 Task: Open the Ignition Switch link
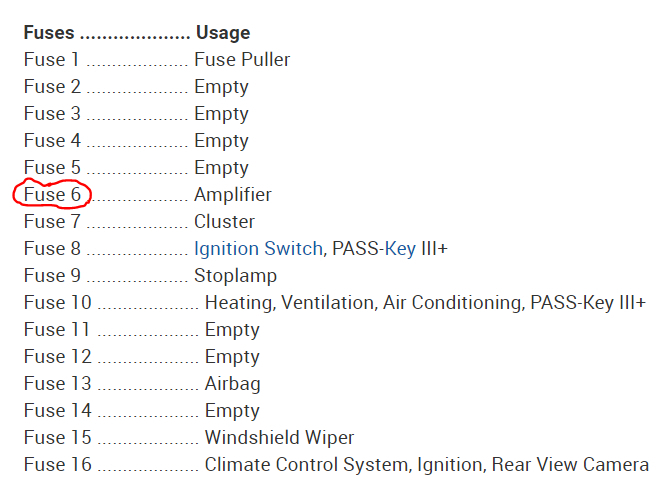point(258,249)
